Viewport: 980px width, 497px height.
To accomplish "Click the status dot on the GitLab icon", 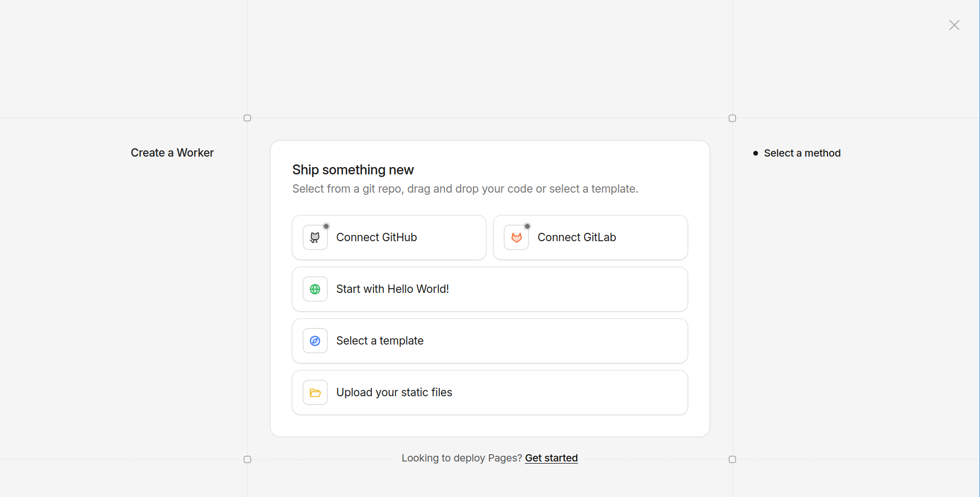I will click(527, 226).
